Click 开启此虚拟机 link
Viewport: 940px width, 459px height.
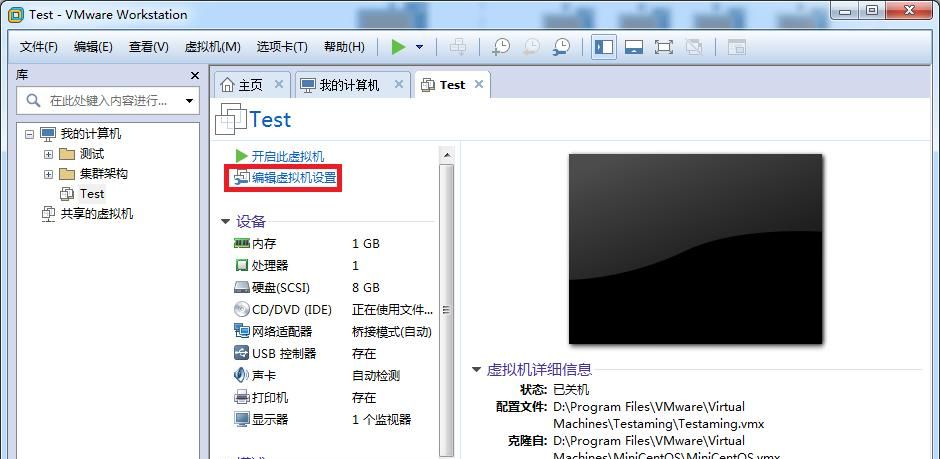(x=288, y=156)
